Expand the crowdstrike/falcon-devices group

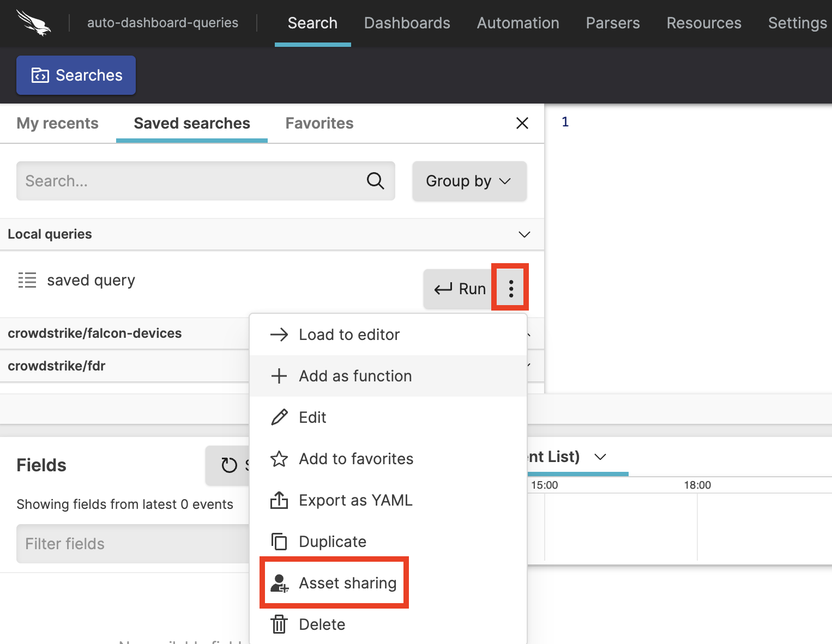(94, 333)
